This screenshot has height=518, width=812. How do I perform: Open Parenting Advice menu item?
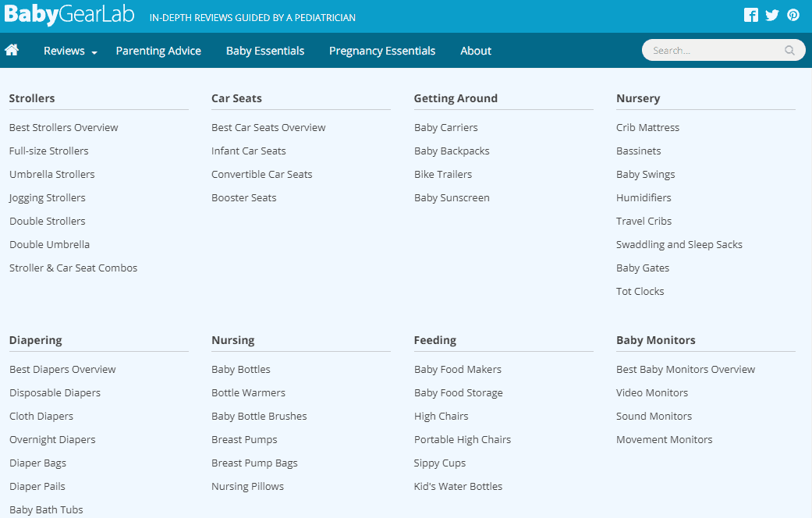click(x=158, y=51)
